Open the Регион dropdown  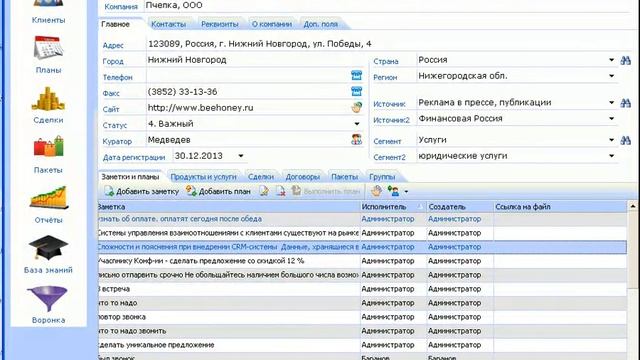(611, 76)
